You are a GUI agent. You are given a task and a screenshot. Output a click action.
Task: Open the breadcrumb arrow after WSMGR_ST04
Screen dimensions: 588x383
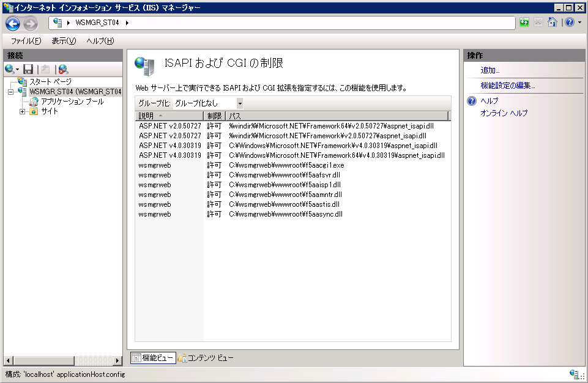[127, 23]
